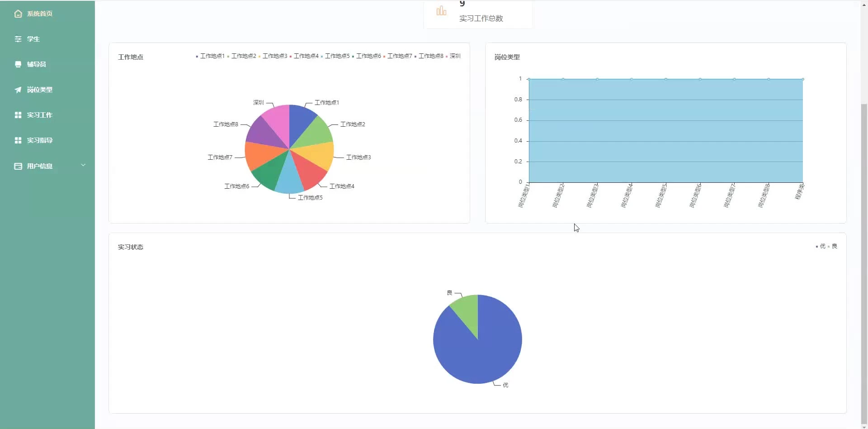Expand the 用户信息 submenu chevron

click(83, 165)
